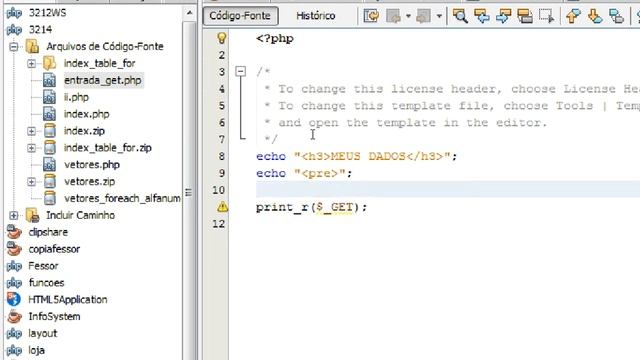This screenshot has width=640, height=360.
Task: Click the index.php file icon
Action: click(49, 114)
